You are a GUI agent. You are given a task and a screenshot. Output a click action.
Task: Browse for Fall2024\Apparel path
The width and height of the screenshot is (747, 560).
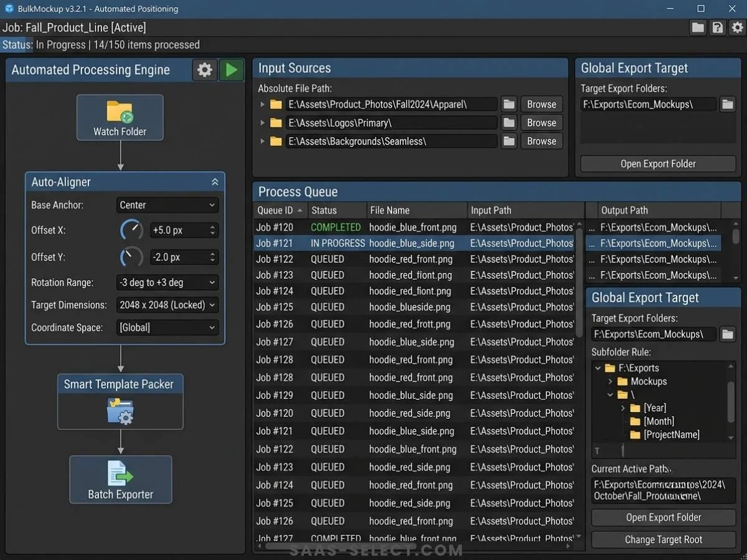pyautogui.click(x=542, y=105)
